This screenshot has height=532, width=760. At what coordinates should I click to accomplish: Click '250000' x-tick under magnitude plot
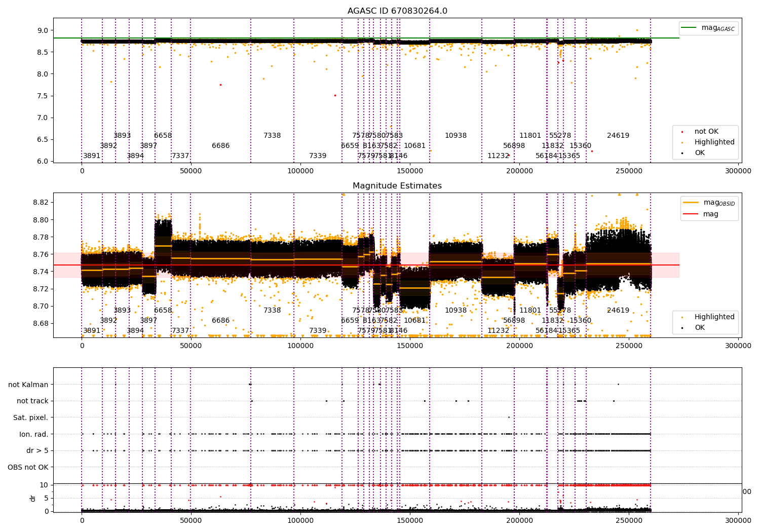click(629, 346)
